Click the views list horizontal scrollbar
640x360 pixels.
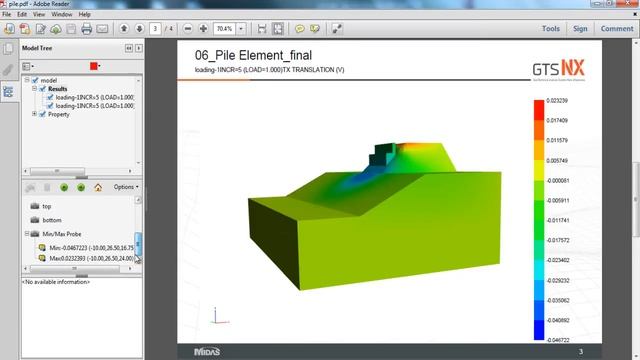click(75, 268)
